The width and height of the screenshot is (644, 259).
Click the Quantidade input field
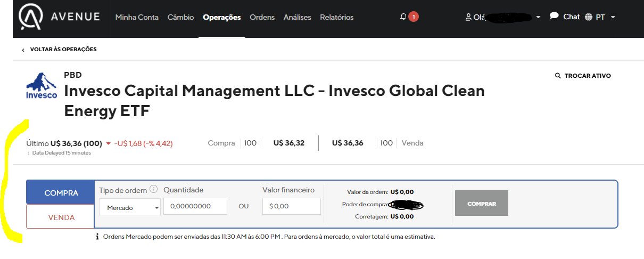pyautogui.click(x=195, y=206)
